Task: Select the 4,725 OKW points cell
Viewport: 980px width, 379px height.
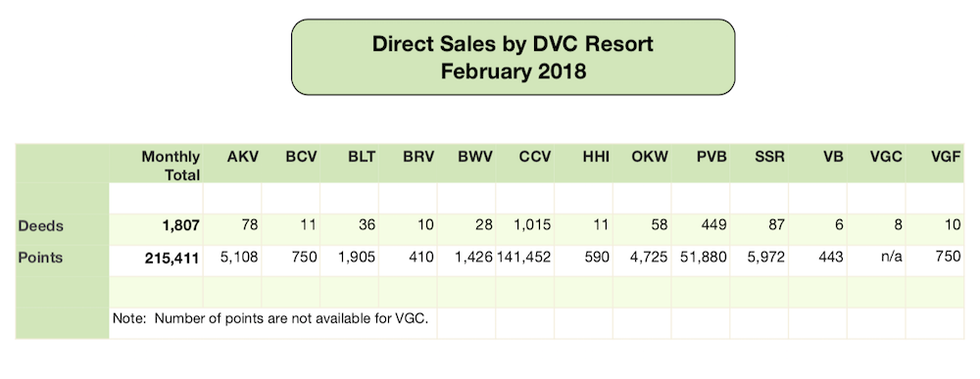Action: click(x=650, y=258)
